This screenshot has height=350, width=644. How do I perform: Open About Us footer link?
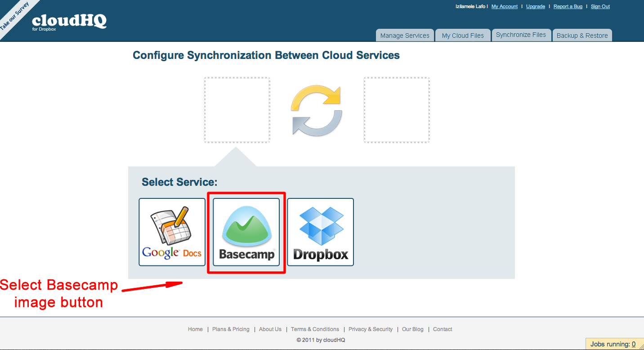270,329
